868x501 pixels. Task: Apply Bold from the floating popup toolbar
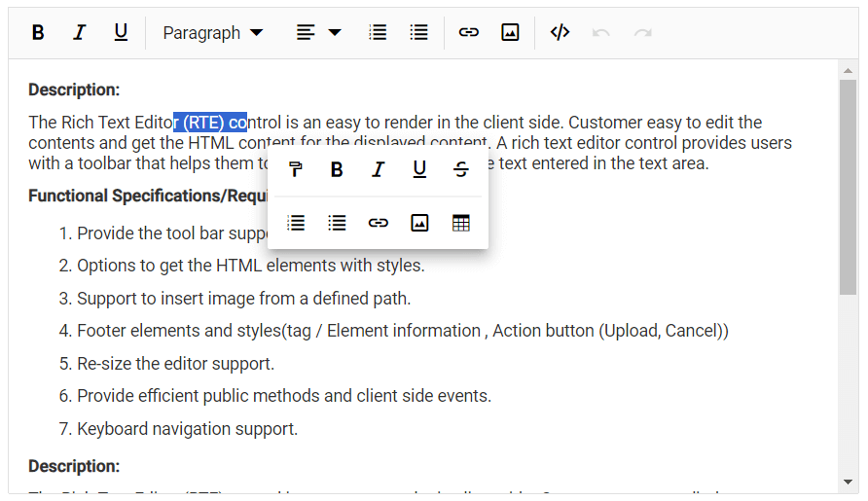(x=337, y=170)
